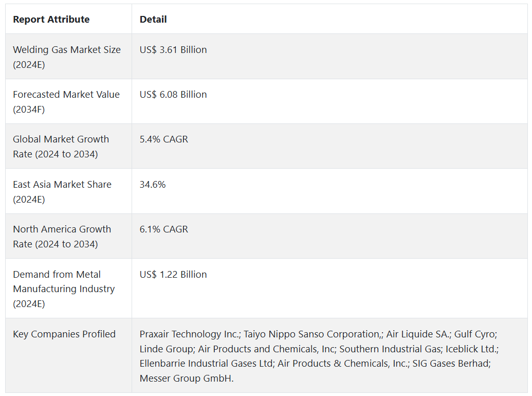Select the "Welding Gas Market Size (2024E)" cell
This screenshot has height=396, width=532.
67,57
